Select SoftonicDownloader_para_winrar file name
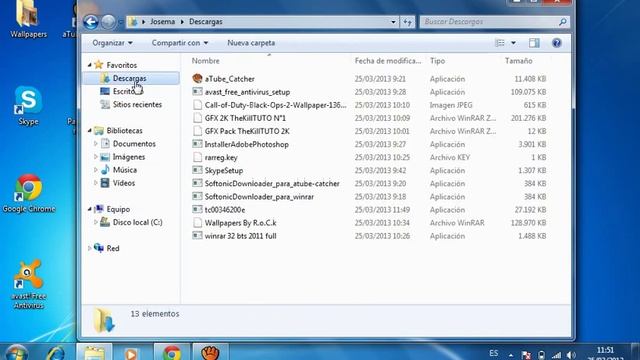This screenshot has height=360, width=640. tap(259, 196)
